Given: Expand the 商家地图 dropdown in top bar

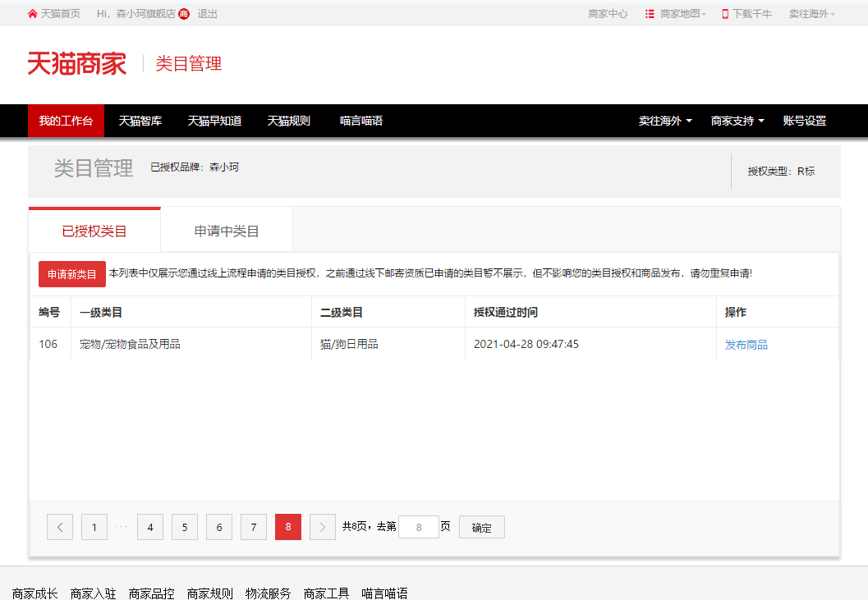Looking at the screenshot, I should pos(683,14).
